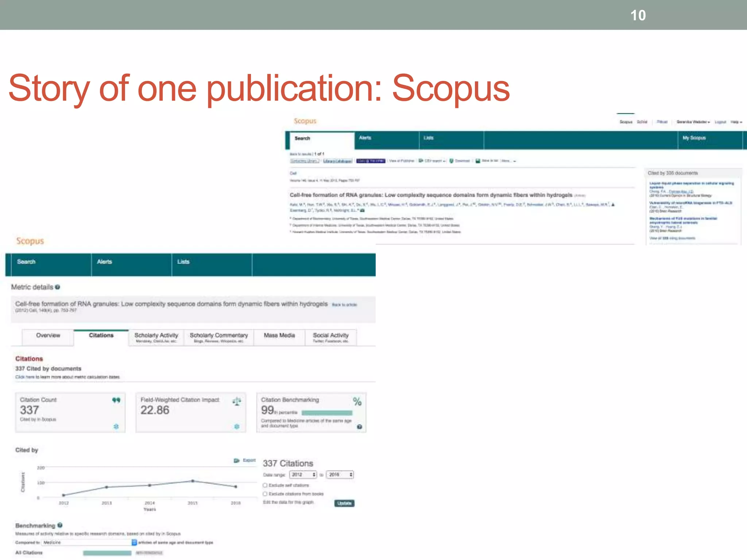Click the 2013 data point on chart

(107, 487)
